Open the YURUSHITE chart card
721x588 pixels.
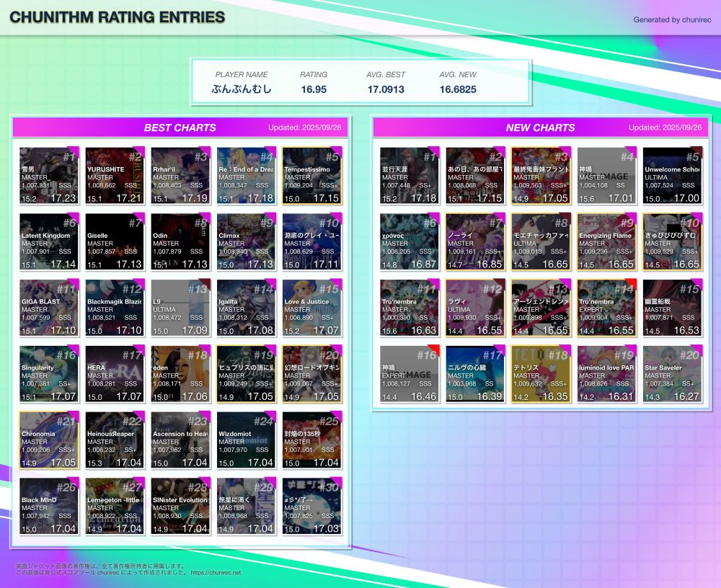coord(115,176)
